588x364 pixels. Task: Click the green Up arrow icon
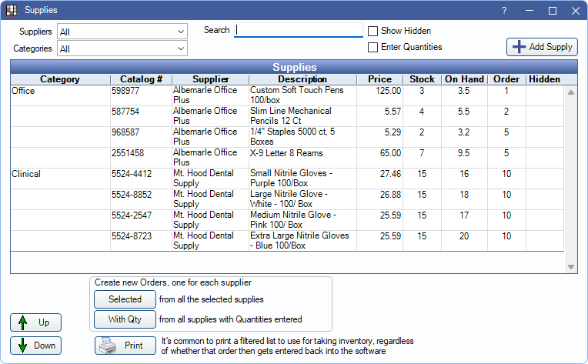click(22, 322)
